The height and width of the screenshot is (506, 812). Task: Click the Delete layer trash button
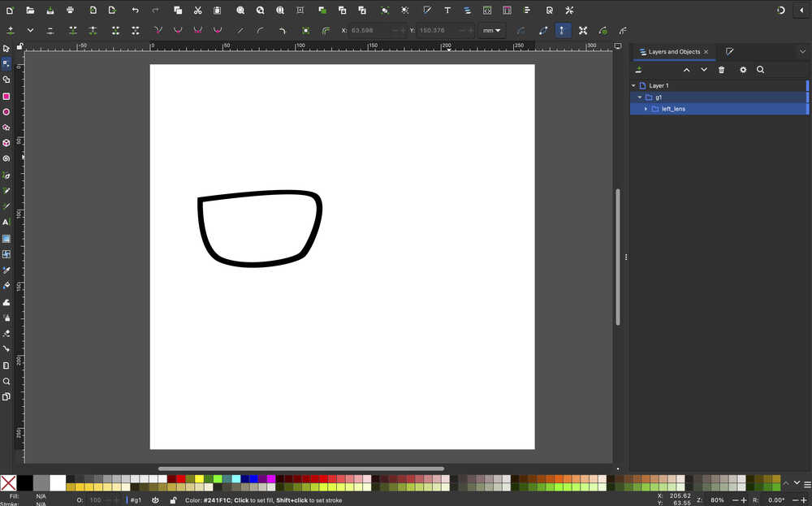click(x=721, y=70)
